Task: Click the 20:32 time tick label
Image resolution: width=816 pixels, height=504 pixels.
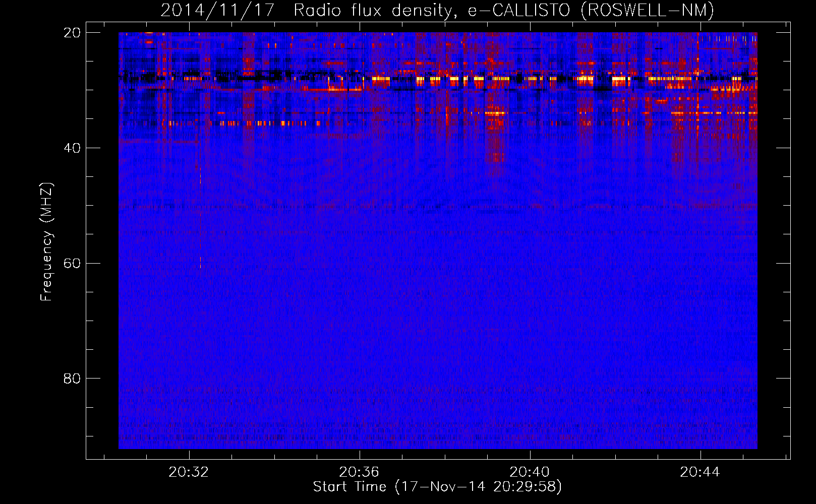Action: pos(189,472)
